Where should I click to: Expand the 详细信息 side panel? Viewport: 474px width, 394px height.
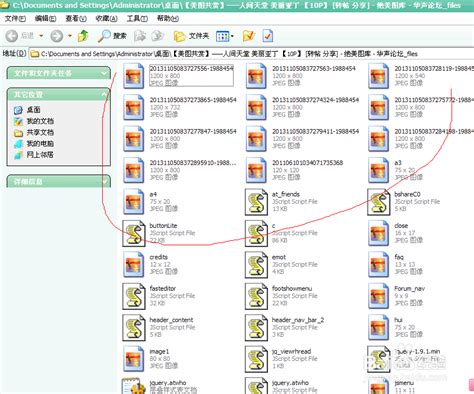click(105, 182)
